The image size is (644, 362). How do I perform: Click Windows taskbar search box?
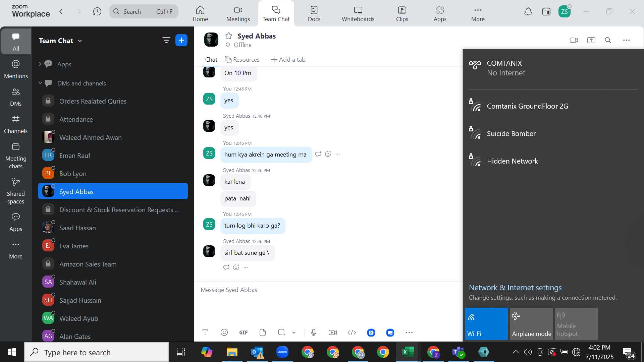[97, 352]
